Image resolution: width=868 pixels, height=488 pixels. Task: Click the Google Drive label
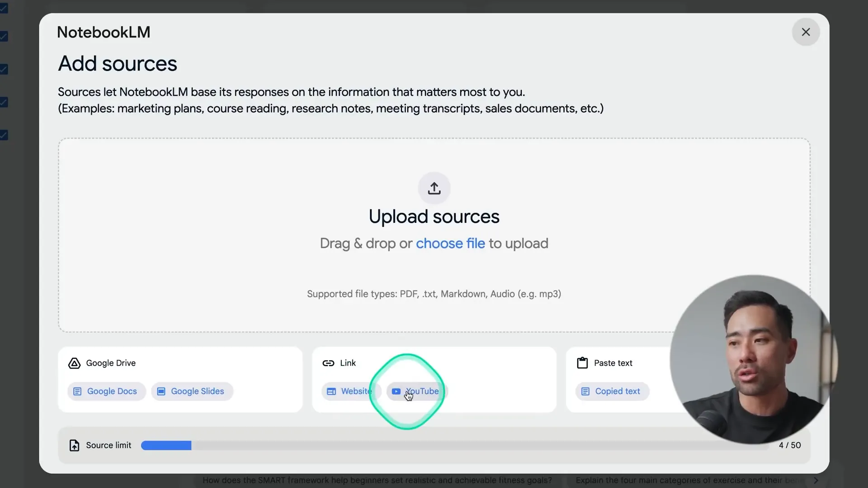coord(111,363)
